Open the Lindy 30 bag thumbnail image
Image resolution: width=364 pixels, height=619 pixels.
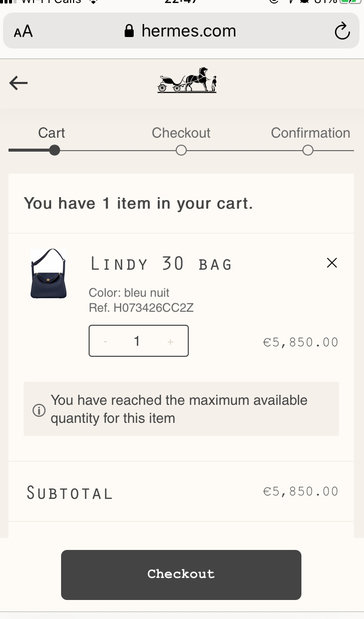49,273
